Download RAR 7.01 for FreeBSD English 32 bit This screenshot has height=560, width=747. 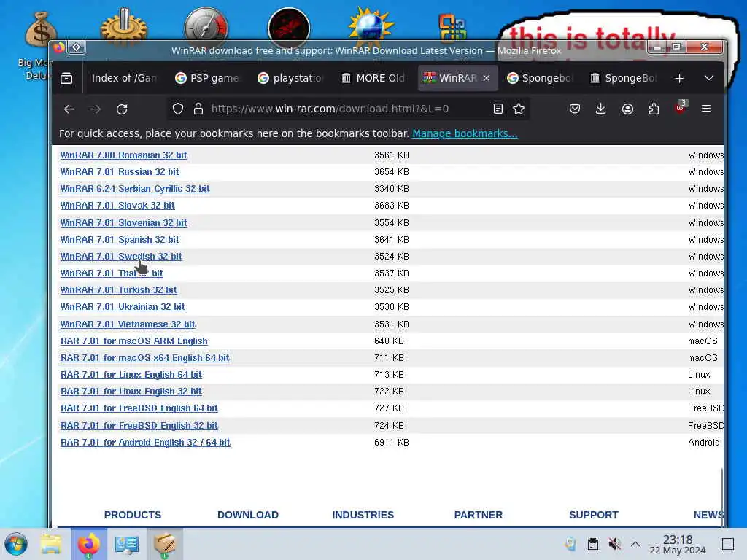(139, 426)
